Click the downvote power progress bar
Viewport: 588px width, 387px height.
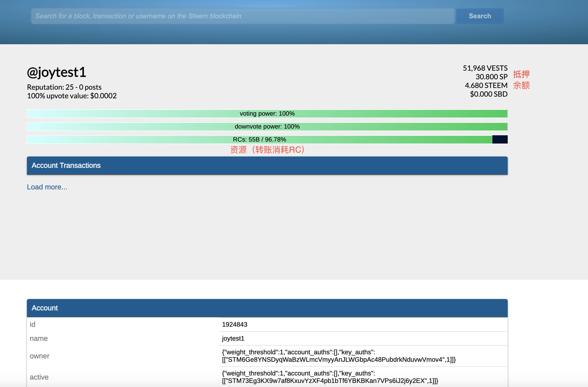pos(267,126)
